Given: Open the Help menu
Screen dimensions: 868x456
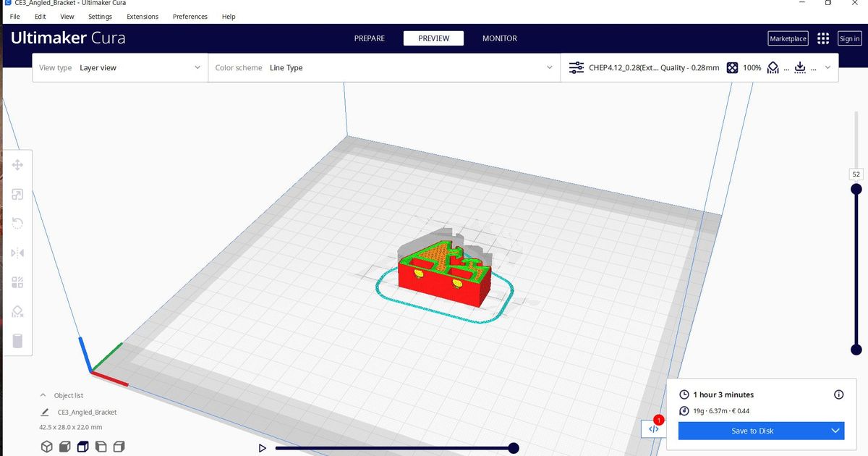Looking at the screenshot, I should tap(229, 17).
